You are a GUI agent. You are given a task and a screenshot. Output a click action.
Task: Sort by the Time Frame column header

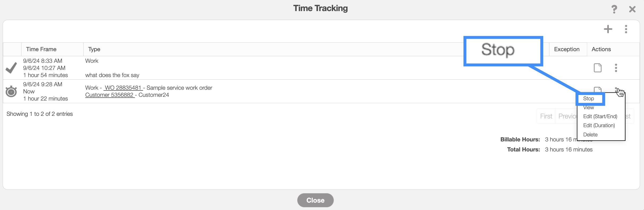(41, 49)
